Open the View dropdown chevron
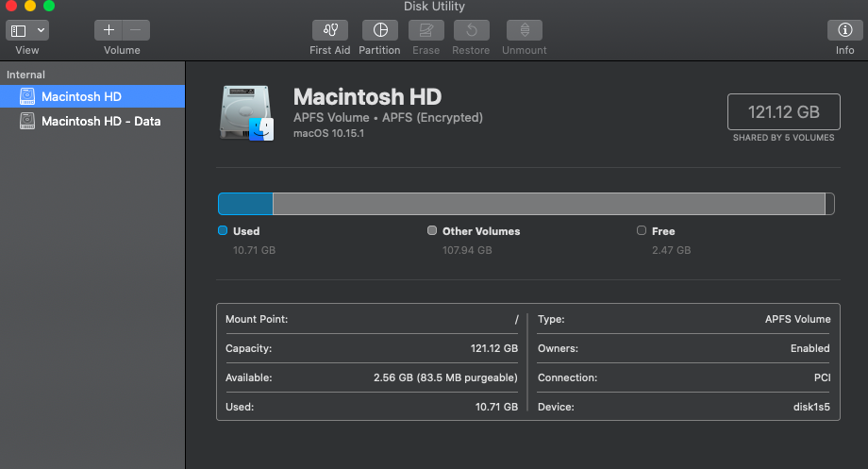The image size is (868, 469). pyautogui.click(x=41, y=30)
